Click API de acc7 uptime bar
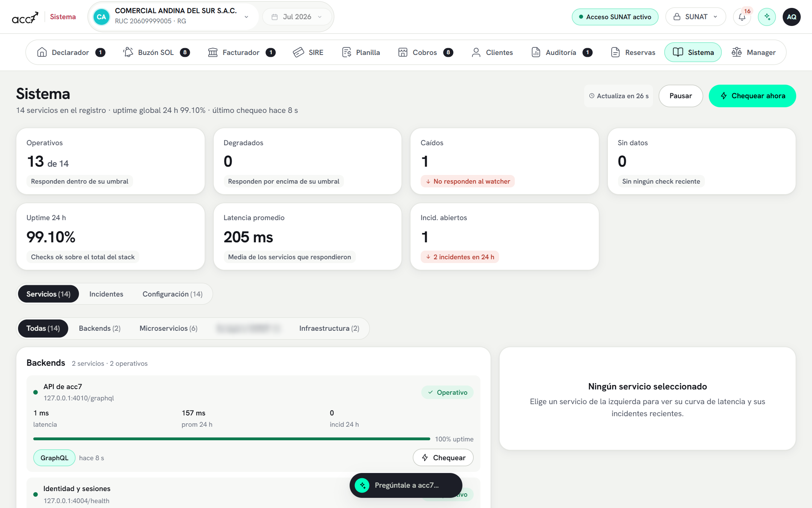Image resolution: width=812 pixels, height=508 pixels. point(232,439)
